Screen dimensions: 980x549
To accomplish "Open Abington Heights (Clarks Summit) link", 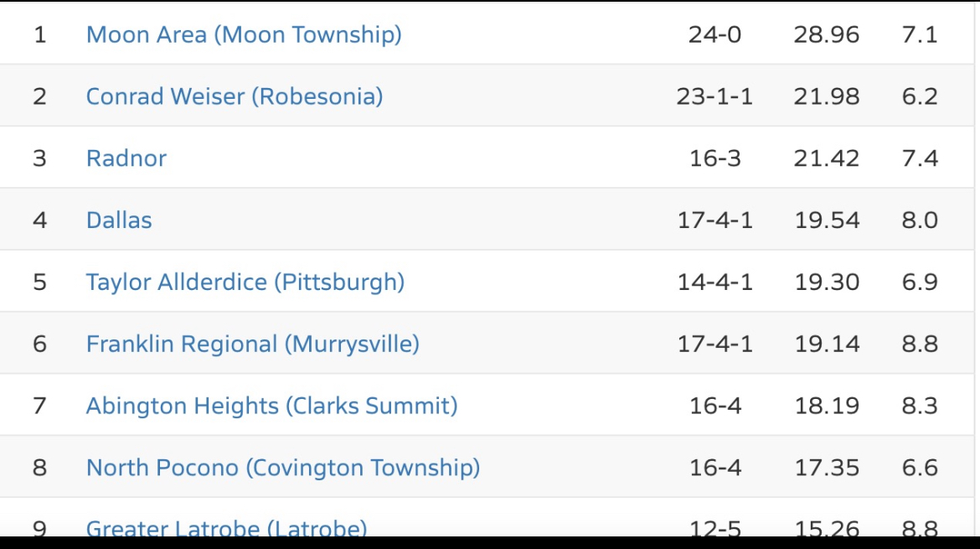I will 272,406.
